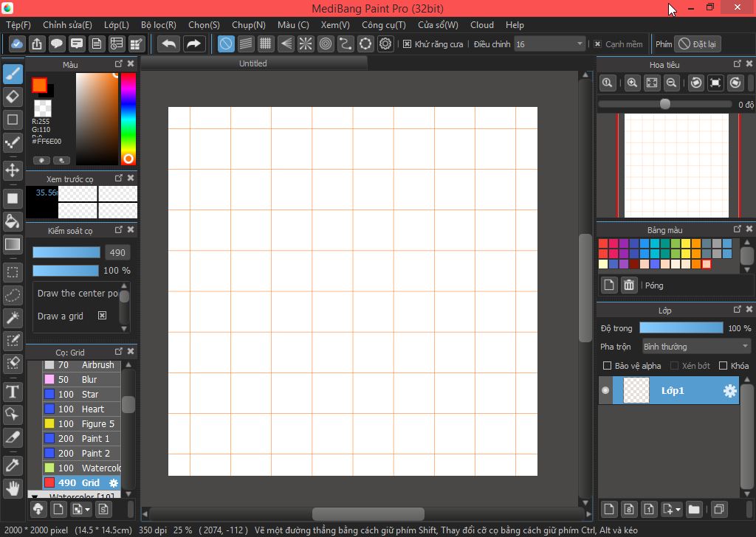Adjust the layer Độ trong opacity slider

(681, 328)
